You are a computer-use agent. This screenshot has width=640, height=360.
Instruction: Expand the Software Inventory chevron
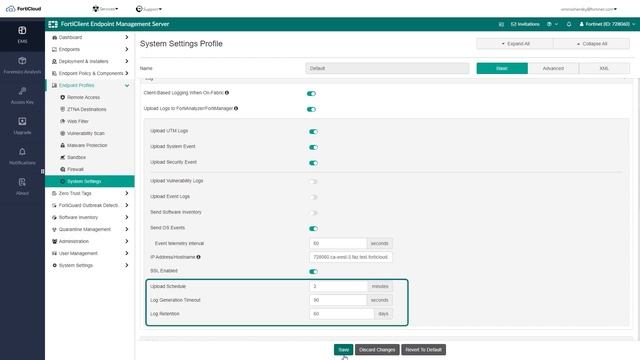coord(127,217)
